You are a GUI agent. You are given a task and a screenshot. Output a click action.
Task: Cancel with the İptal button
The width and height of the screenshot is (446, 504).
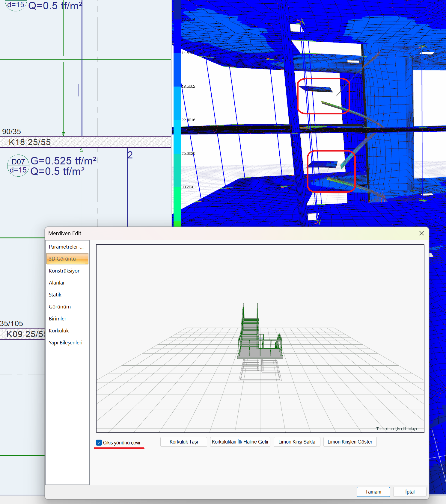[x=410, y=492]
